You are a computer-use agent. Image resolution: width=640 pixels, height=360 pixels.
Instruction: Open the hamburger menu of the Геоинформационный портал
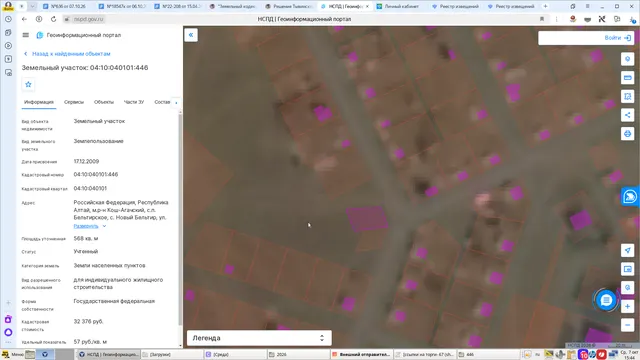pos(26,35)
